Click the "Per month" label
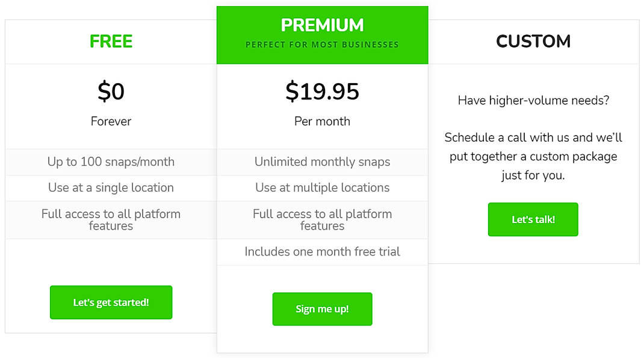The width and height of the screenshot is (644, 358). (x=322, y=121)
